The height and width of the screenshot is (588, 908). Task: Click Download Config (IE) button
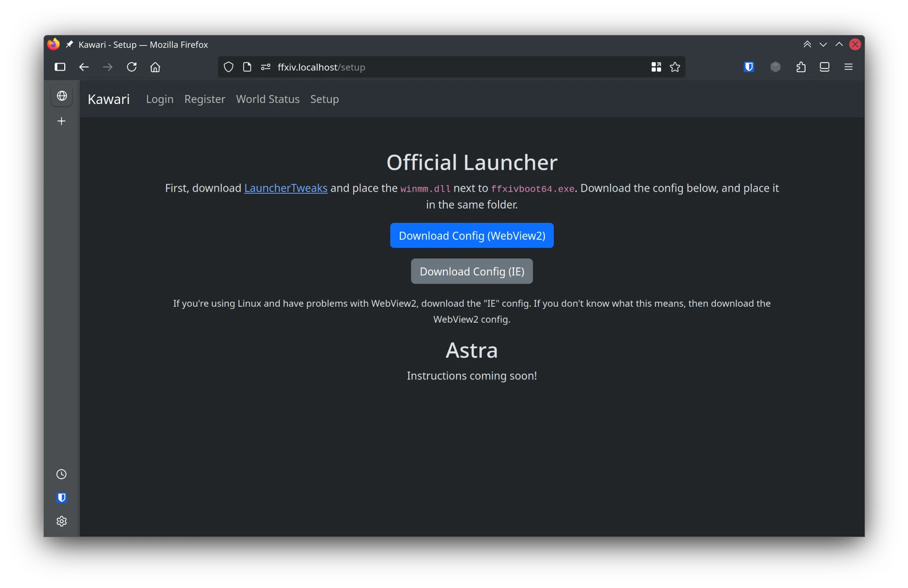click(472, 271)
